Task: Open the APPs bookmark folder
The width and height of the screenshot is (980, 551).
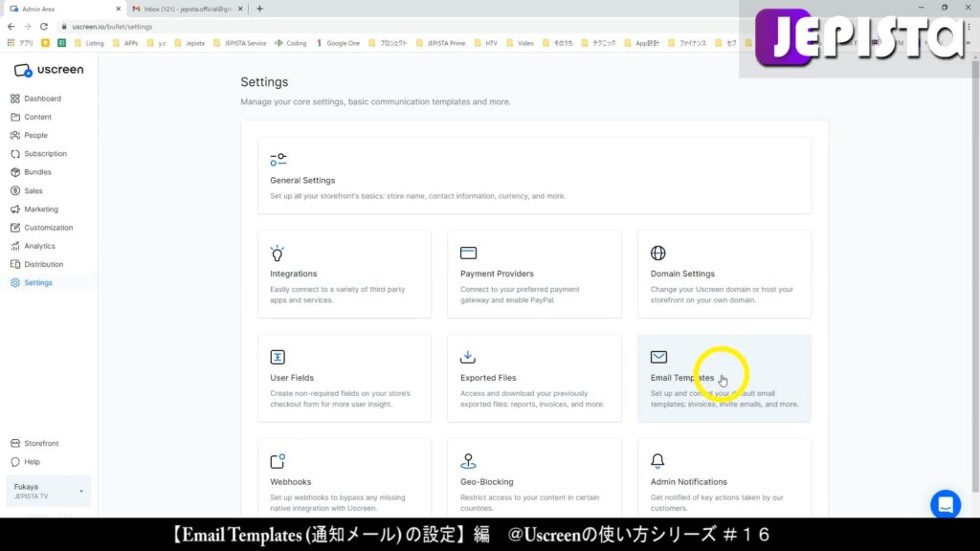Action: pyautogui.click(x=125, y=43)
